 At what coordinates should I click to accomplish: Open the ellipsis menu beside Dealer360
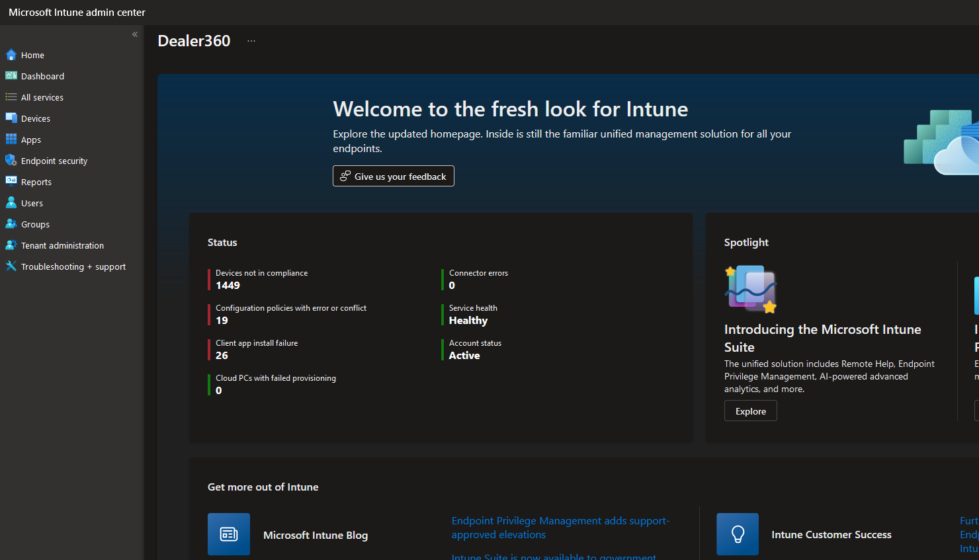pos(251,41)
